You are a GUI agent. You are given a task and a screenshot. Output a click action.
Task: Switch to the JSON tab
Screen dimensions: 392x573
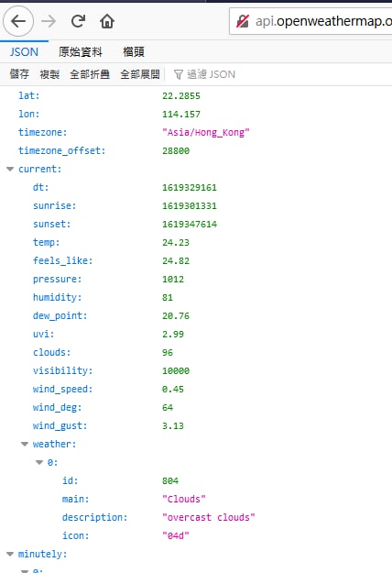24,52
